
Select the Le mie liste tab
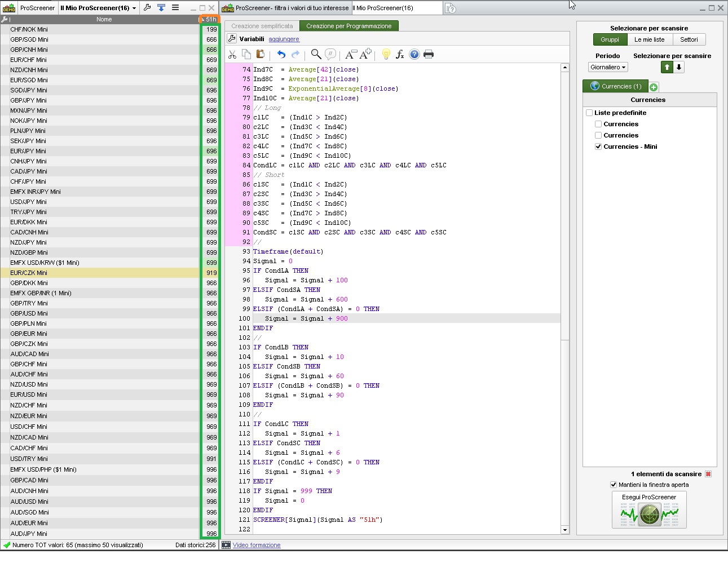click(649, 39)
